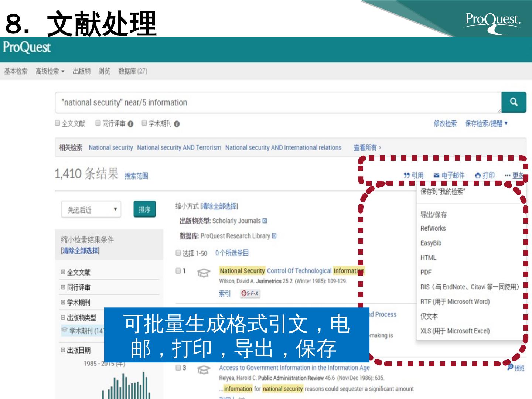Choose RIS (EndNote, Citavi) export option
The height and width of the screenshot is (399, 532).
click(x=470, y=287)
